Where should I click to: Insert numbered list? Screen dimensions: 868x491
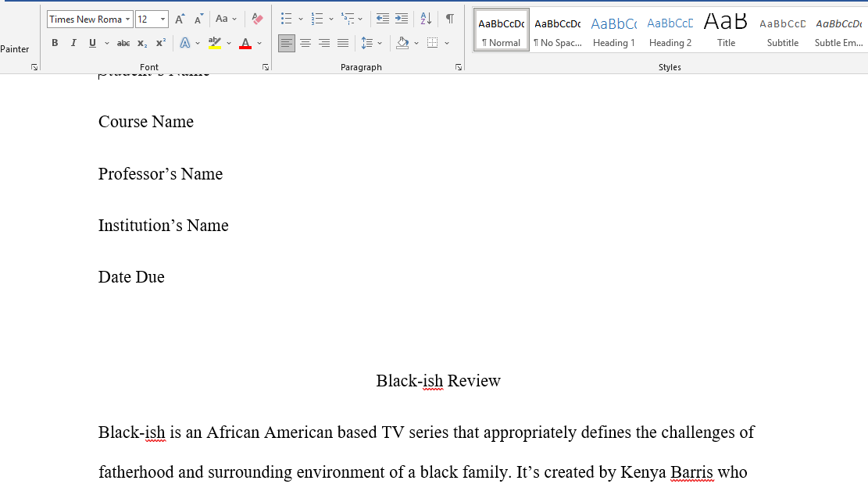click(317, 19)
